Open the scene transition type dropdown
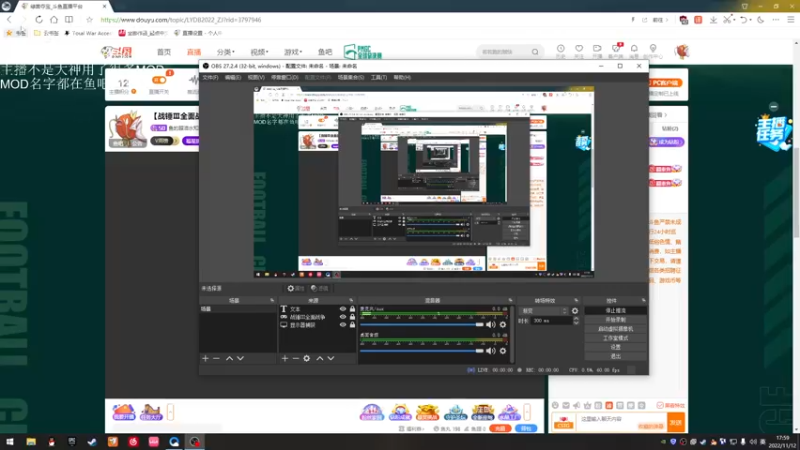This screenshot has height=450, width=800. point(544,311)
